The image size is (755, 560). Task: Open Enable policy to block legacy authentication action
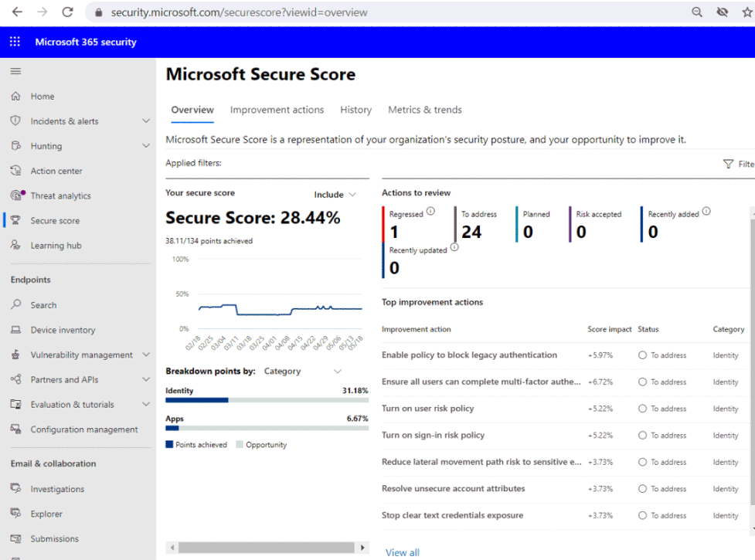click(469, 355)
